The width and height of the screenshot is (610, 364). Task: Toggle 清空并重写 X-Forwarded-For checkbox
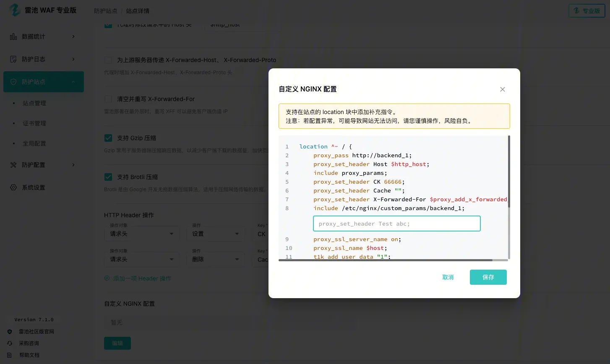pyautogui.click(x=108, y=99)
